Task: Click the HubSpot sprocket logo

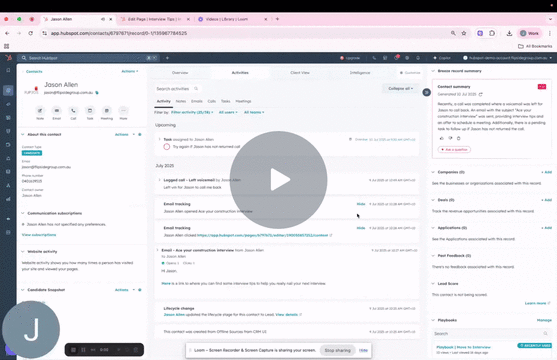Action: pyautogui.click(x=8, y=58)
